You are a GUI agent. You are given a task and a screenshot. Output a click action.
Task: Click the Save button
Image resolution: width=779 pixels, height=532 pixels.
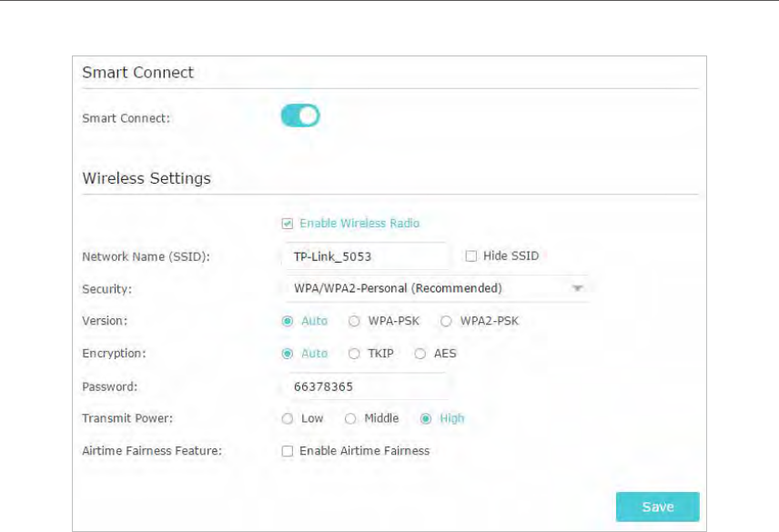(x=657, y=507)
